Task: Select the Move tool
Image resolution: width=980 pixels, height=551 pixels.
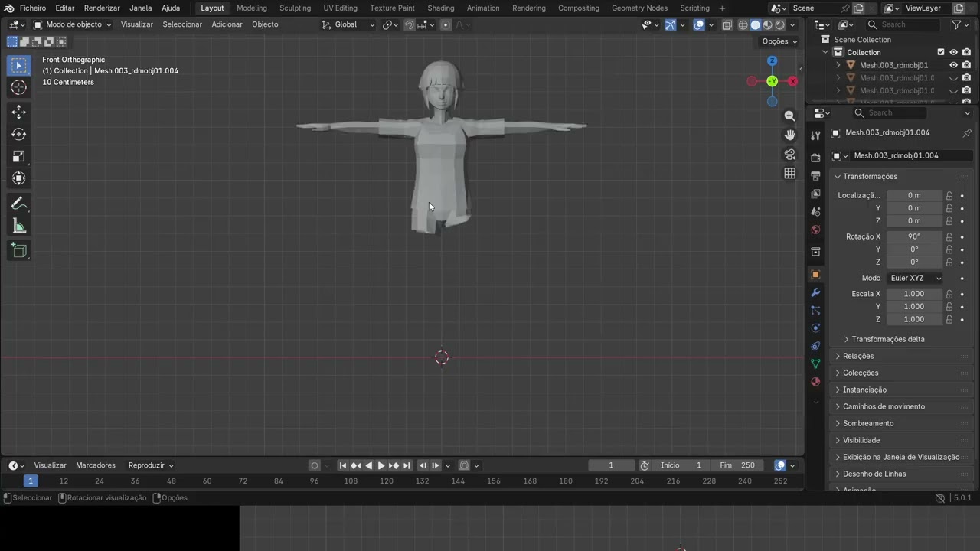Action: coord(19,112)
